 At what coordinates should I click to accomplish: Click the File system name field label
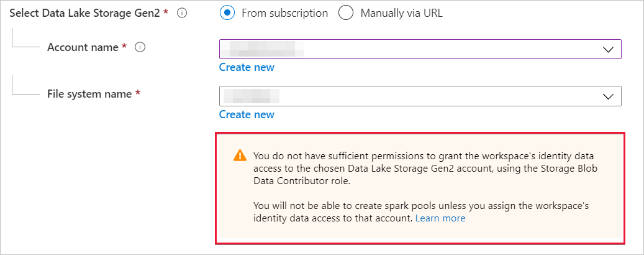point(89,94)
